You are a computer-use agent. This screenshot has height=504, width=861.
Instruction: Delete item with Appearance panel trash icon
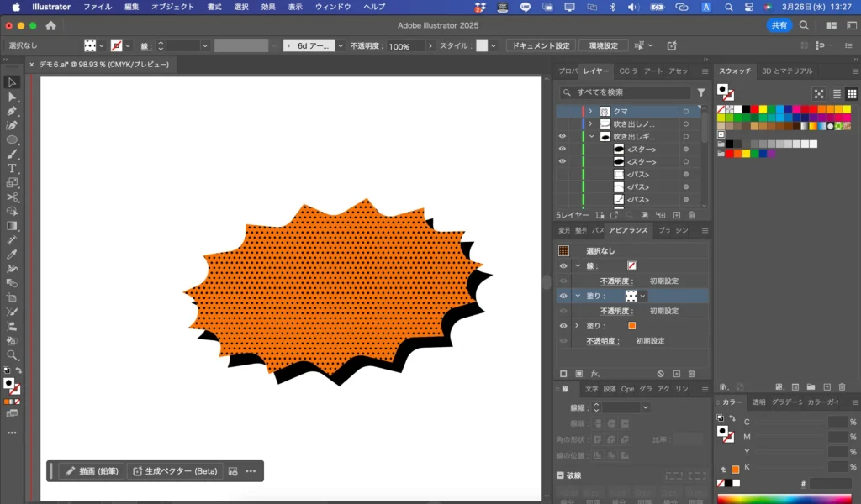tap(691, 373)
